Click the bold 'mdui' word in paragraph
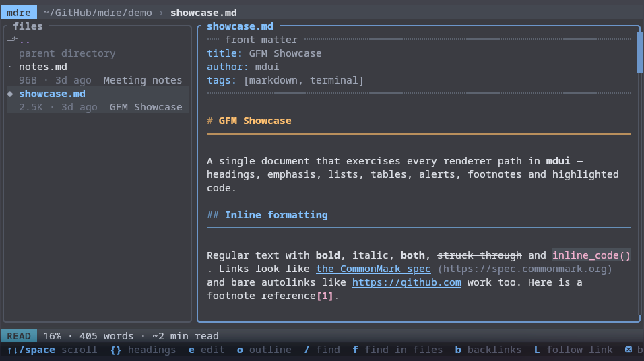Viewport: 644px width, 361px height. (x=558, y=161)
